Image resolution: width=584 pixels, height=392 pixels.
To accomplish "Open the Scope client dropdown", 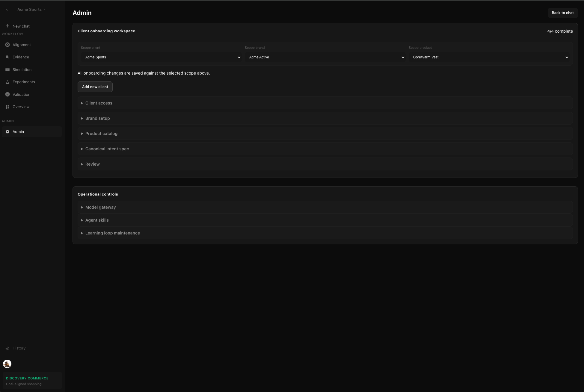I will [161, 57].
